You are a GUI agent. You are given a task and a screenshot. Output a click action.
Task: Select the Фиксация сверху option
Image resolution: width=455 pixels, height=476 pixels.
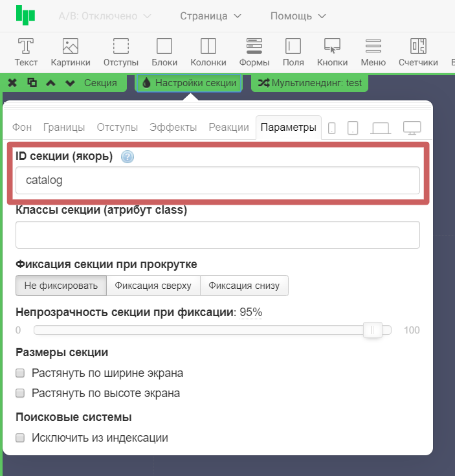tap(153, 285)
